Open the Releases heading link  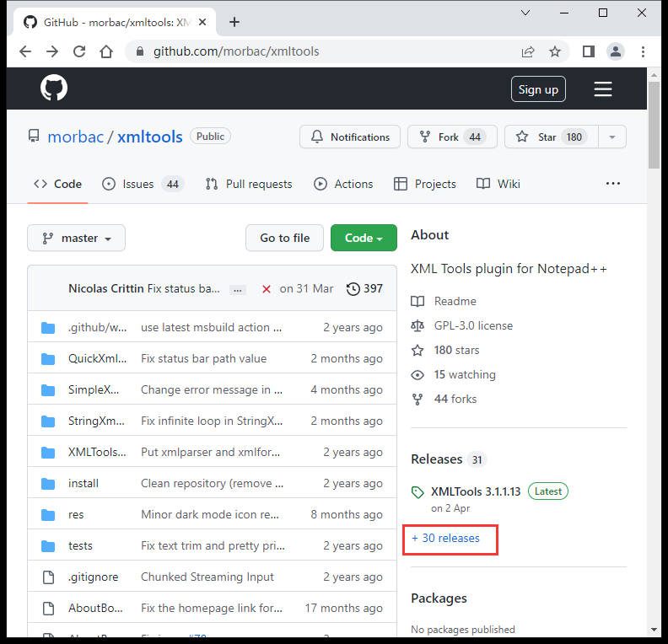pyautogui.click(x=436, y=459)
